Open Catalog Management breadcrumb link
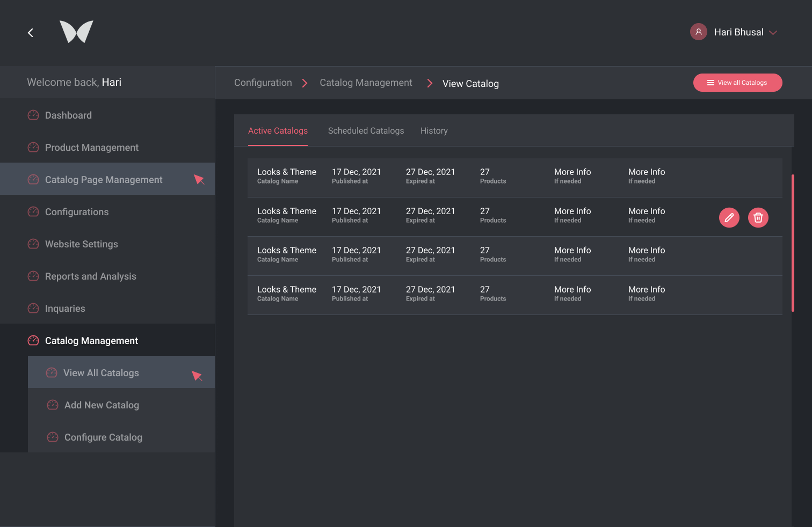The image size is (812, 527). point(366,83)
